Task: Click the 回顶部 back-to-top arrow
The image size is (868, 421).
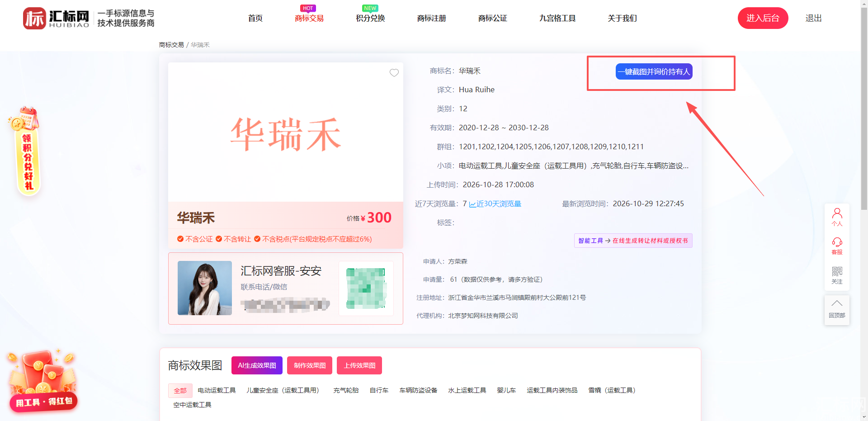Action: tap(837, 309)
